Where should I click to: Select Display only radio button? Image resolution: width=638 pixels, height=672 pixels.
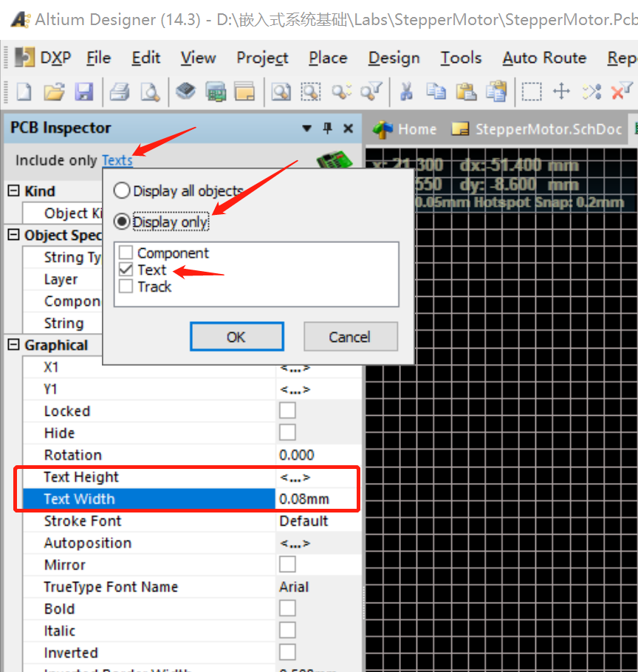pos(122,222)
